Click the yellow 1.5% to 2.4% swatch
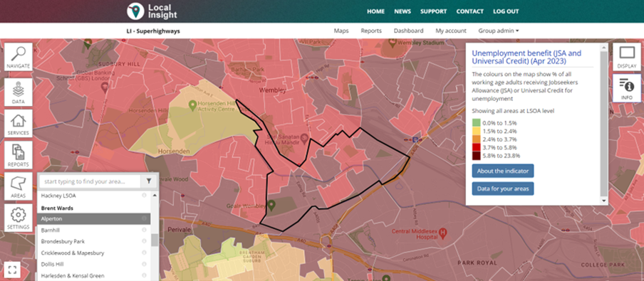This screenshot has width=644, height=281. [x=476, y=131]
